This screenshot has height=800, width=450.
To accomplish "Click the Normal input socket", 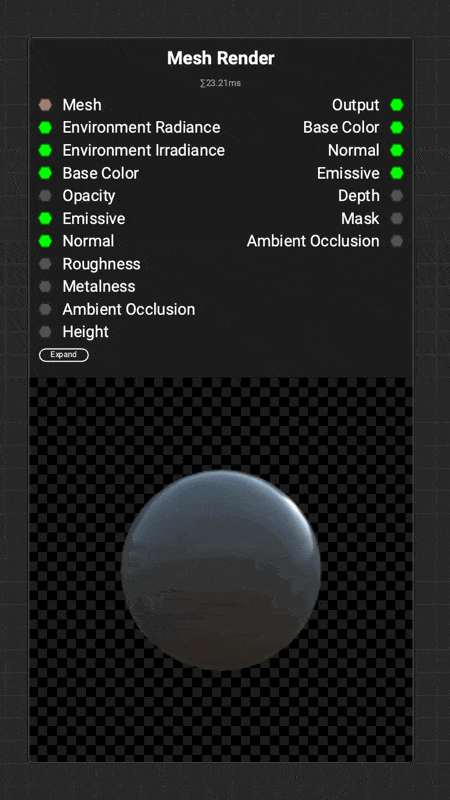I will tap(45, 241).
